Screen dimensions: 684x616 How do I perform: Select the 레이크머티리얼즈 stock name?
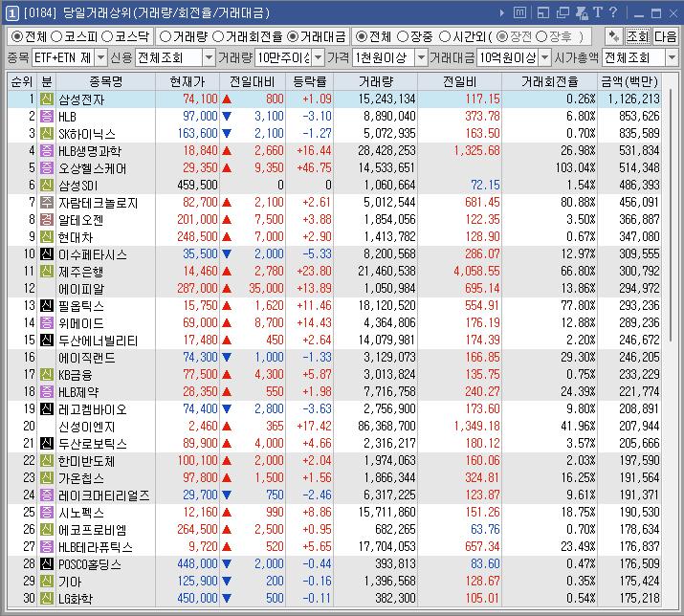coord(104,495)
